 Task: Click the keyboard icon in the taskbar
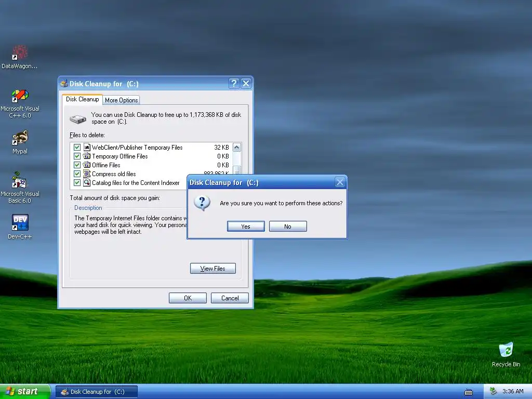(x=469, y=392)
